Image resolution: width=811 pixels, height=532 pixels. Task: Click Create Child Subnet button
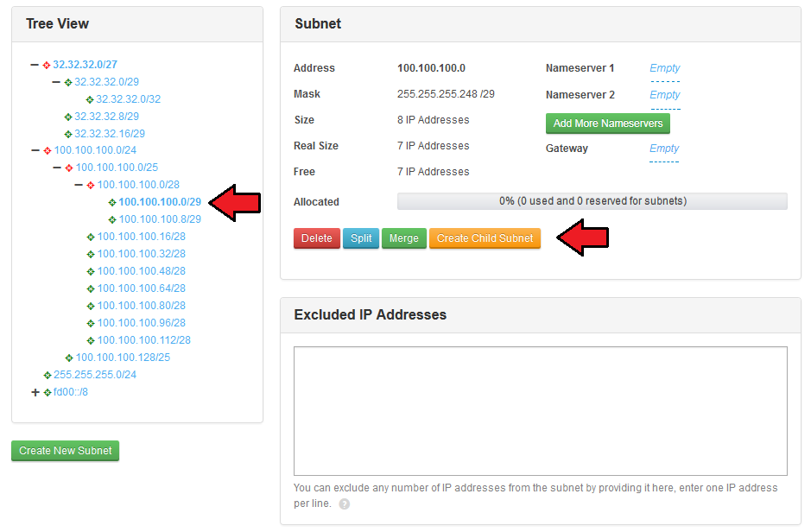(x=485, y=238)
